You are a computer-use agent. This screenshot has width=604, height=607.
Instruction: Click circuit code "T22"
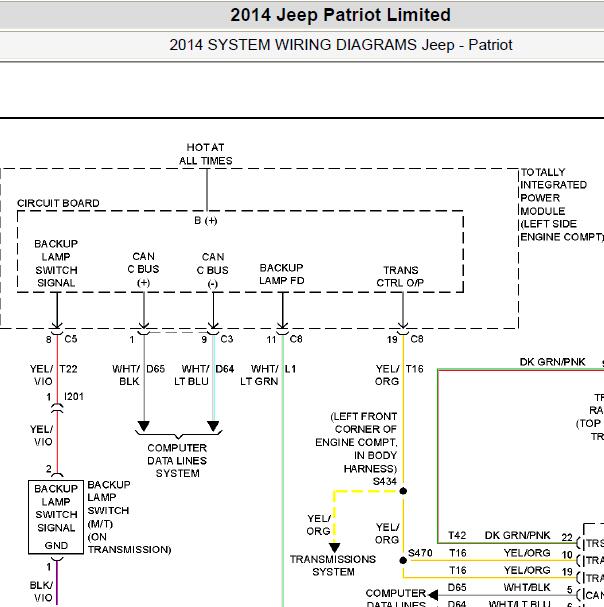(69, 369)
